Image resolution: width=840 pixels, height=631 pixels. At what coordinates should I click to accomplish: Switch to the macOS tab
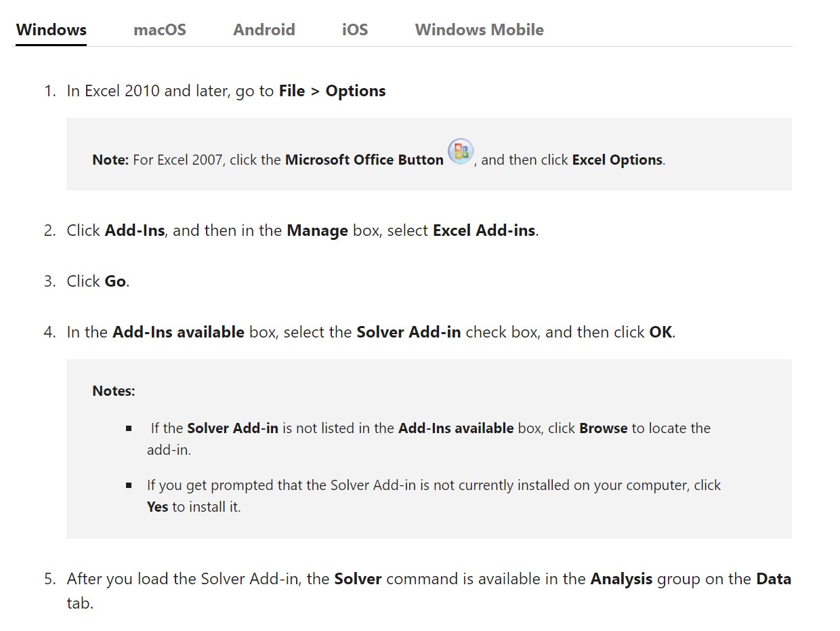click(x=160, y=29)
